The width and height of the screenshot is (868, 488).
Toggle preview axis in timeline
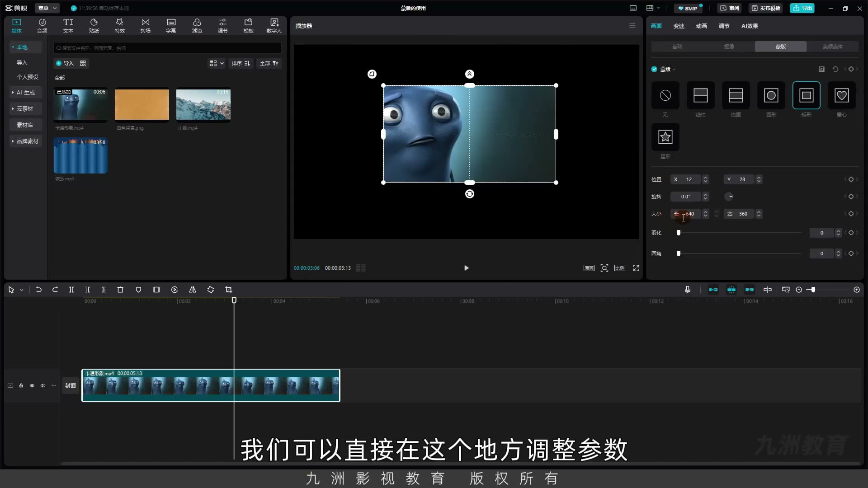point(768,290)
